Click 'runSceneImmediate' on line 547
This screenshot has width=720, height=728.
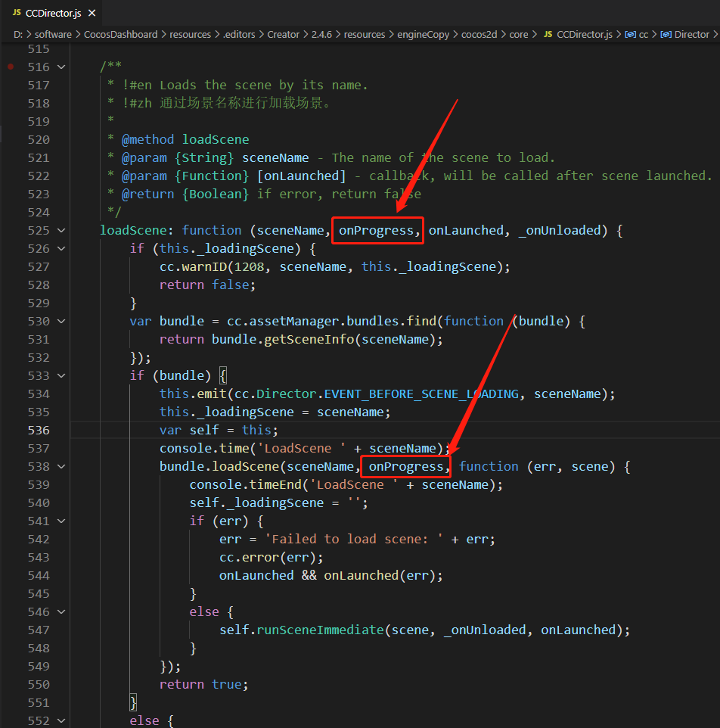click(320, 630)
